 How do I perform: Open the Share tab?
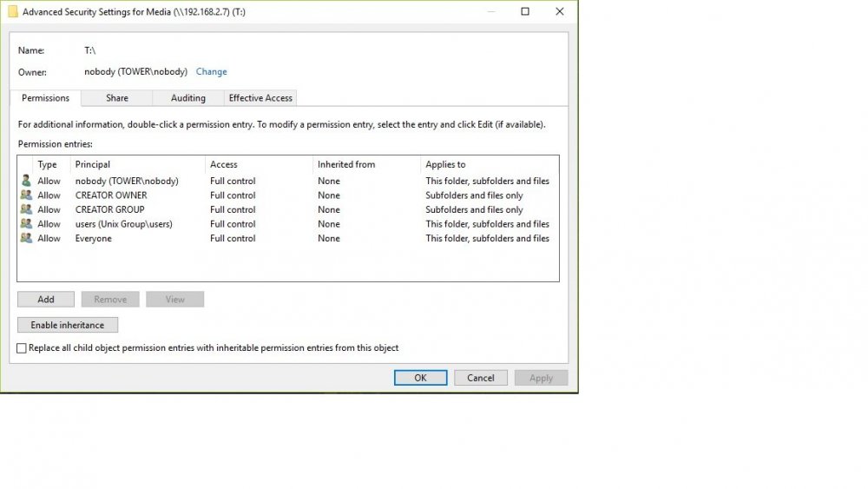pos(117,98)
